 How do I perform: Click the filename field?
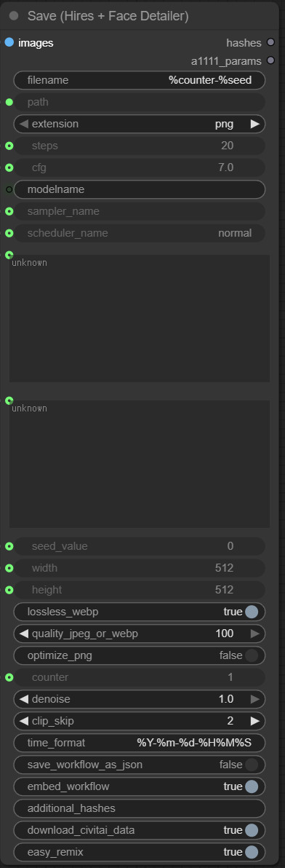(x=139, y=80)
